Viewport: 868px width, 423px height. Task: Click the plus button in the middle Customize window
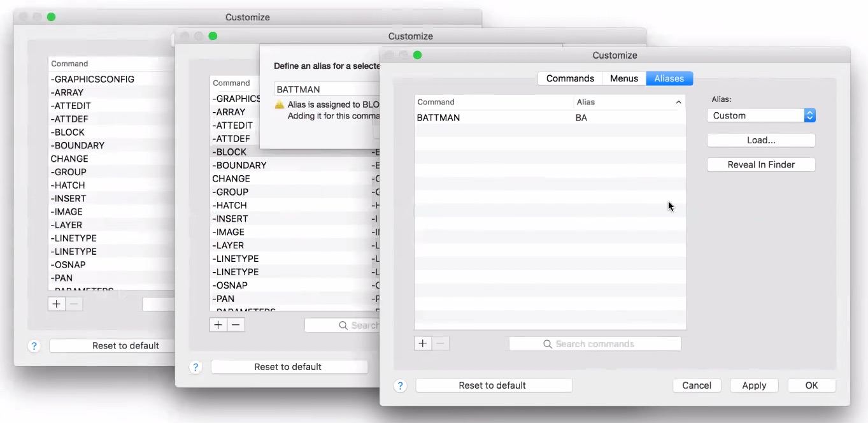point(218,325)
